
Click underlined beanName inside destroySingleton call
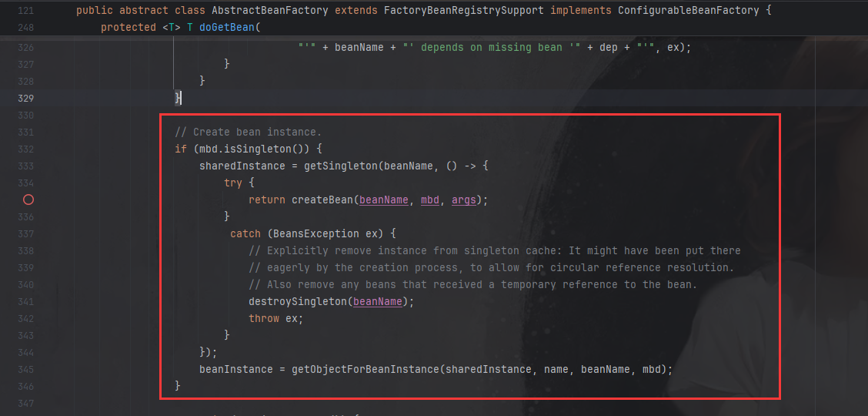point(378,302)
